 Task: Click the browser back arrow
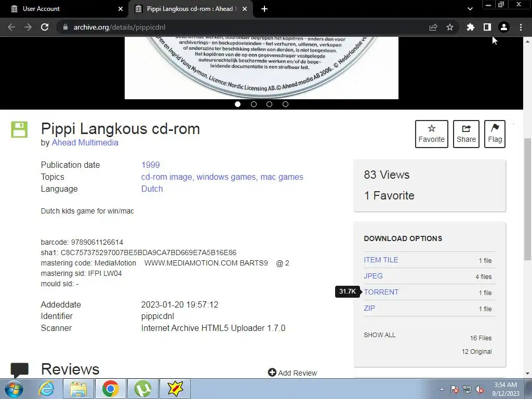(11, 27)
